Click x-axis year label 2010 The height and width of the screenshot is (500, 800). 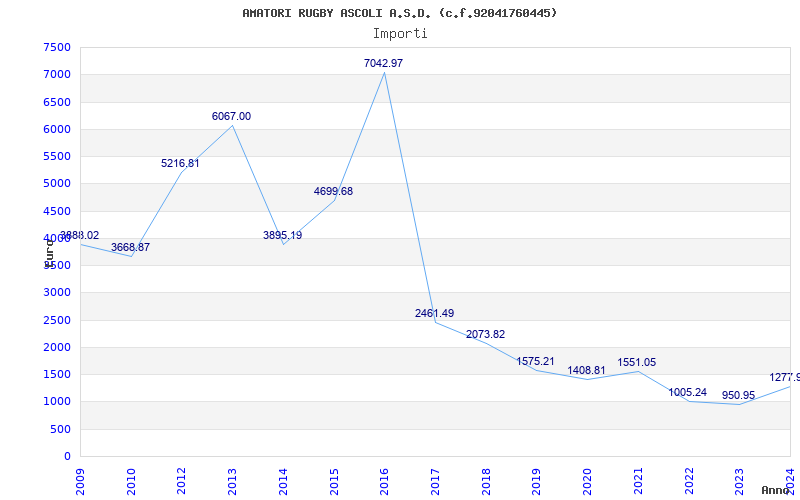coord(131,482)
